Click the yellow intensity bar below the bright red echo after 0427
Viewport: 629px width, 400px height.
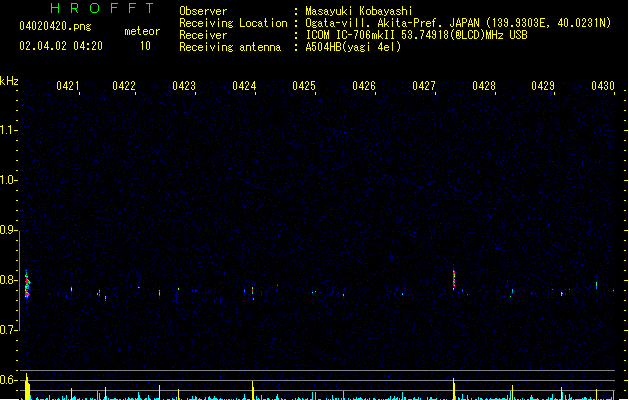(x=454, y=389)
